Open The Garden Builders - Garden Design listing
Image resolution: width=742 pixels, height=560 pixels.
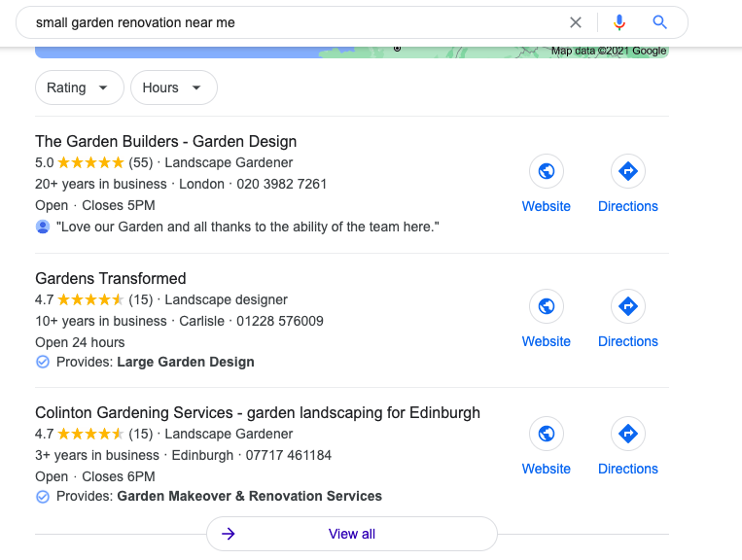click(166, 141)
